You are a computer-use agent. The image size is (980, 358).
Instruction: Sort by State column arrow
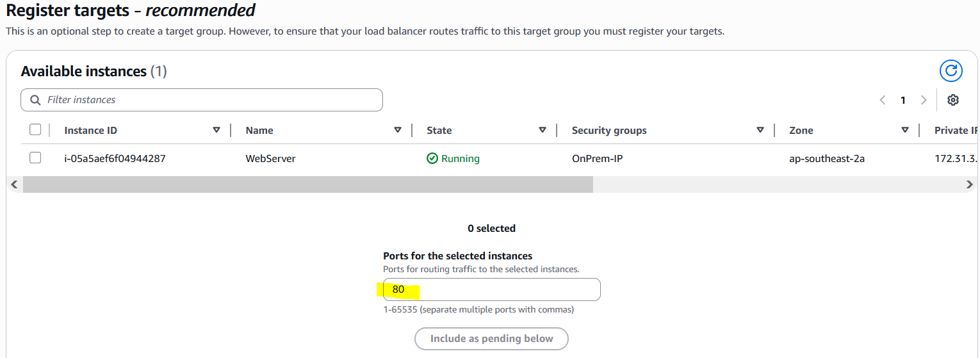click(543, 130)
